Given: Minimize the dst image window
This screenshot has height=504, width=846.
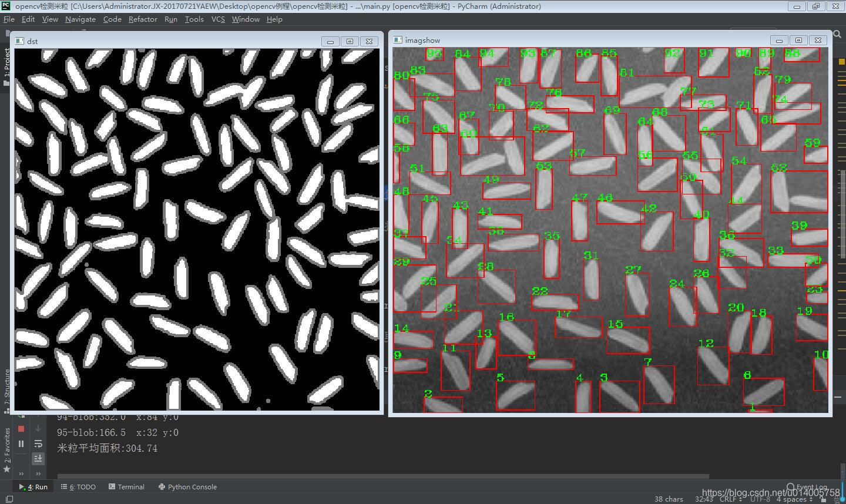Looking at the screenshot, I should point(330,41).
